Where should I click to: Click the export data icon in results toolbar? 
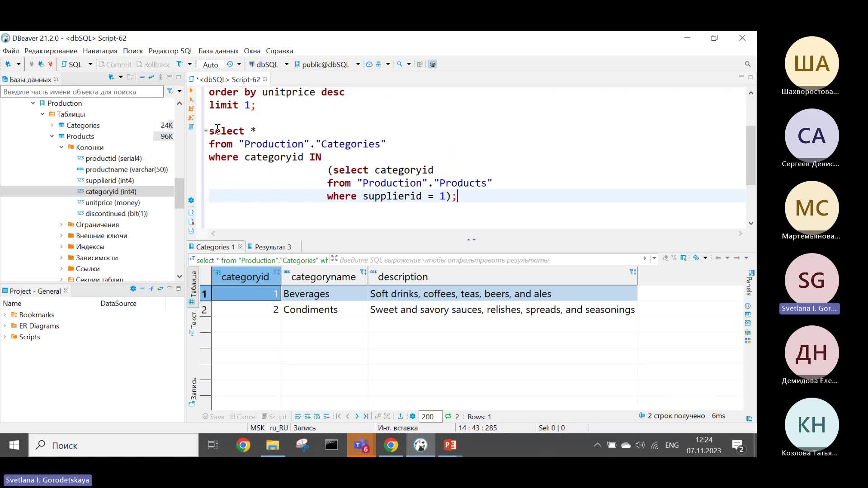400,416
